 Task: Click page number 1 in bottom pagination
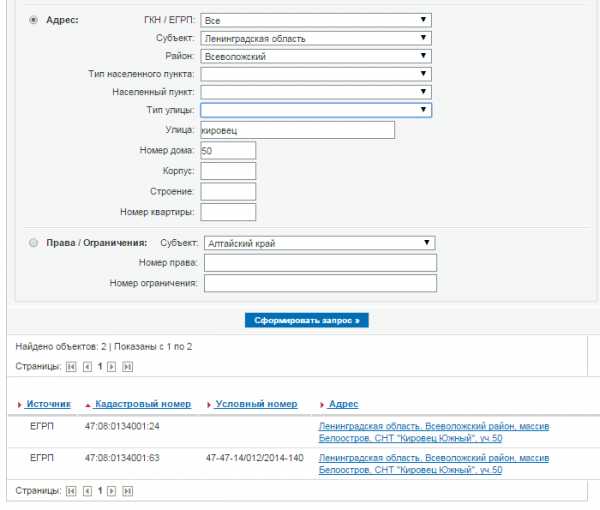pos(99,490)
